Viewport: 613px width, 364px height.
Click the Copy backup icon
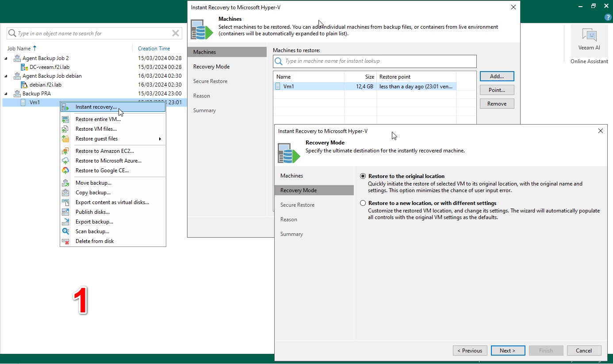(65, 193)
